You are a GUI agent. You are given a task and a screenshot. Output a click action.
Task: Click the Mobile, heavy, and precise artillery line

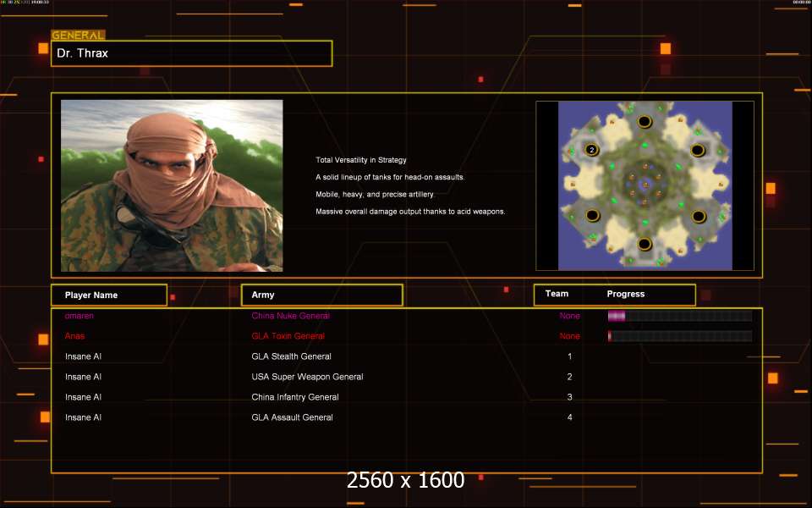point(375,195)
